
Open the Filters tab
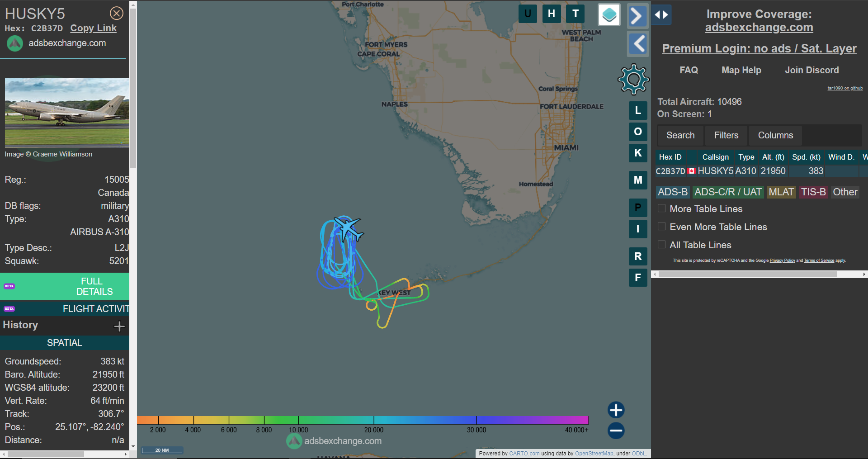click(726, 135)
